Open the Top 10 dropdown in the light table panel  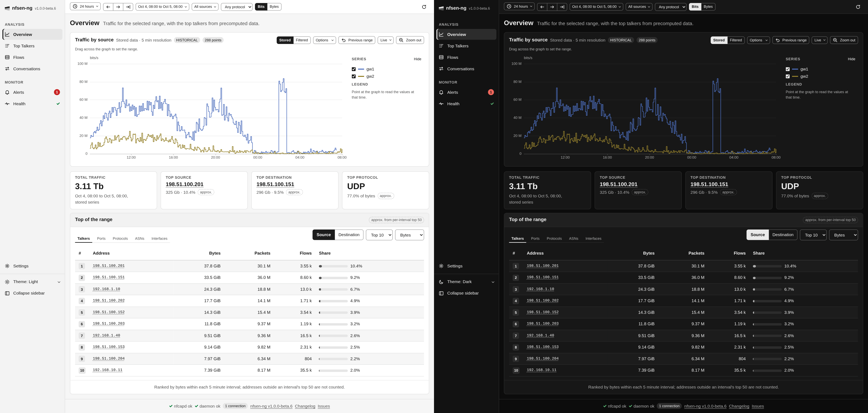pyautogui.click(x=379, y=235)
